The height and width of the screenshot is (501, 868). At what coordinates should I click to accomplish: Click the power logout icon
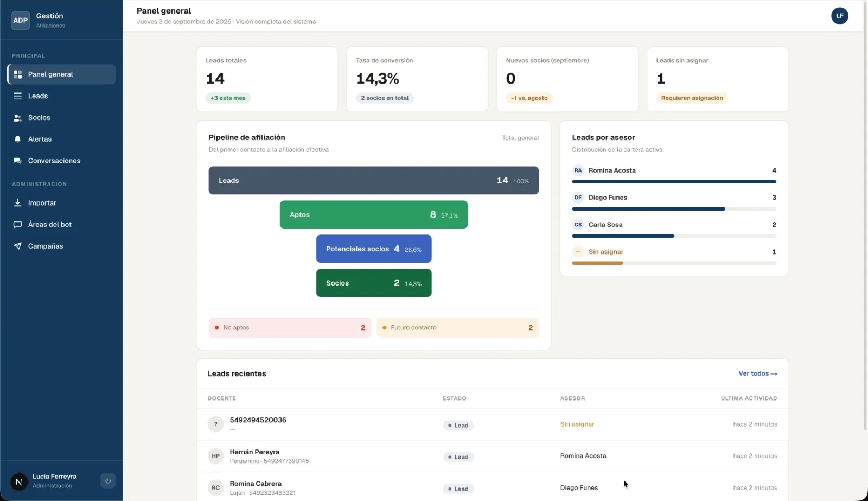[108, 481]
